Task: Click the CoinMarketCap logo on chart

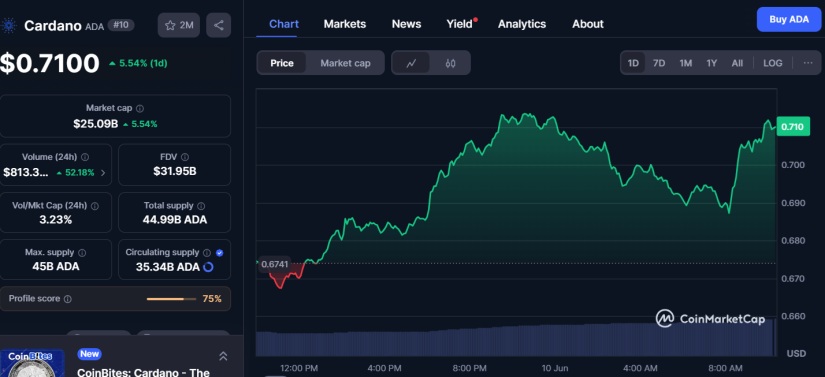Action: 710,318
